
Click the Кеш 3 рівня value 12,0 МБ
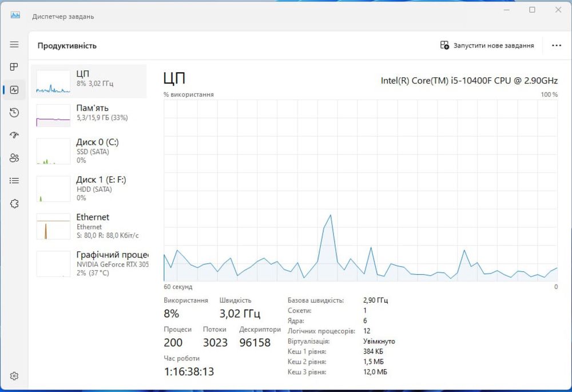[x=375, y=372]
